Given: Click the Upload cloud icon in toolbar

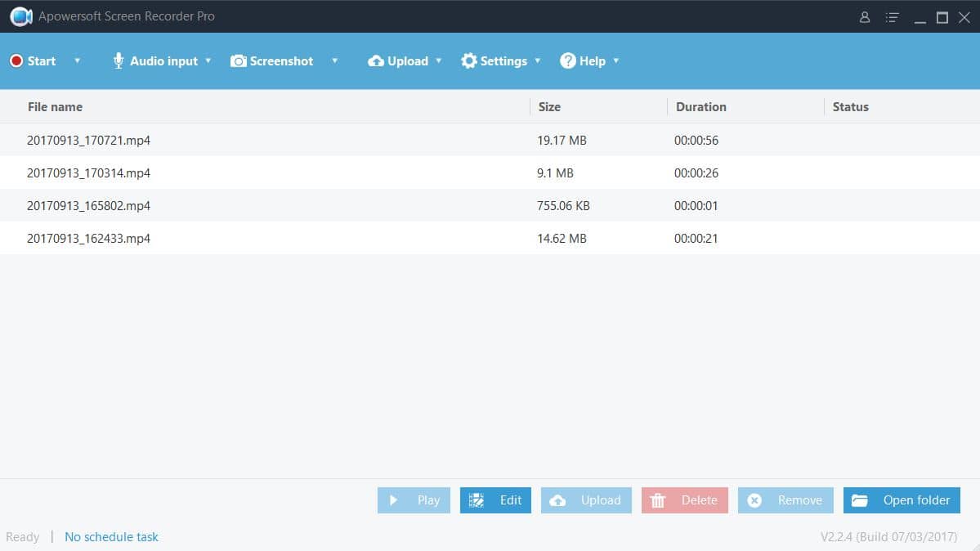Looking at the screenshot, I should (376, 60).
